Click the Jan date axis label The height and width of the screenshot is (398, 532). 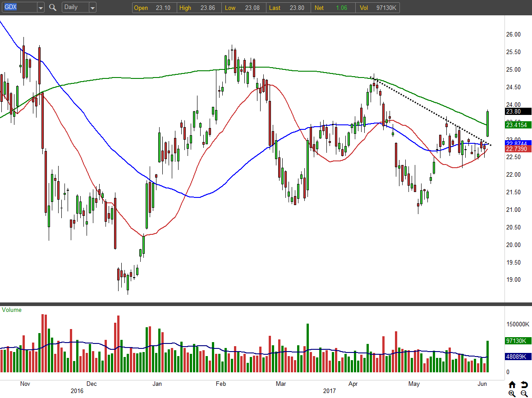[157, 384]
